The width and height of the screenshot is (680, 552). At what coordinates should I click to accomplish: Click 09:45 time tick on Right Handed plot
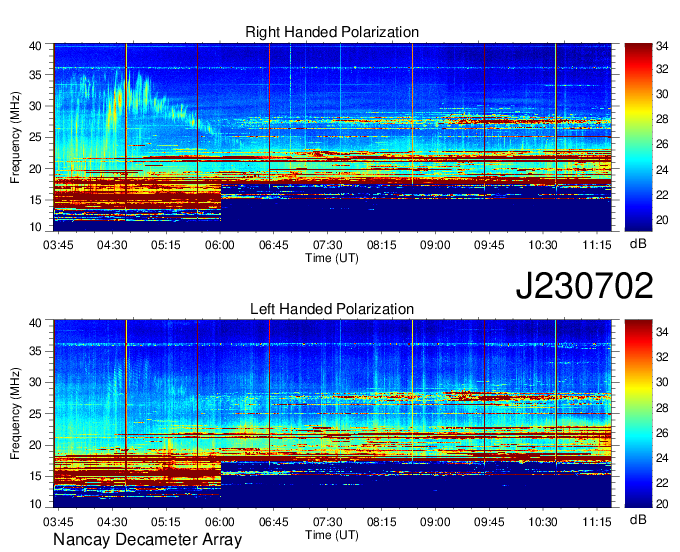point(489,245)
